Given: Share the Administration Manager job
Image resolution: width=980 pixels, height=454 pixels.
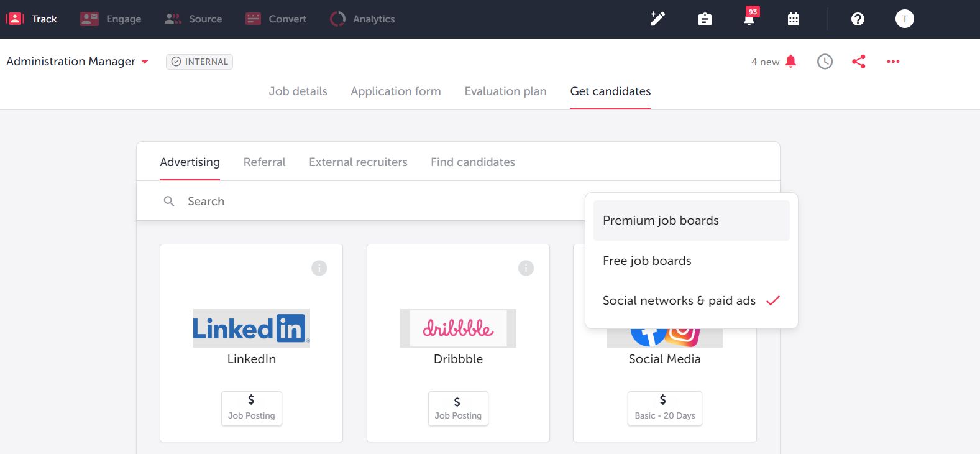Looking at the screenshot, I should (859, 61).
